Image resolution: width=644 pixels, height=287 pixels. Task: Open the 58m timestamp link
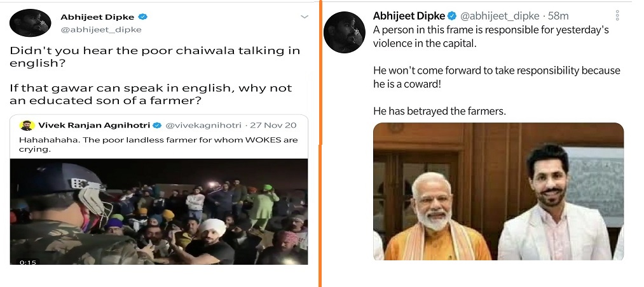coord(559,16)
